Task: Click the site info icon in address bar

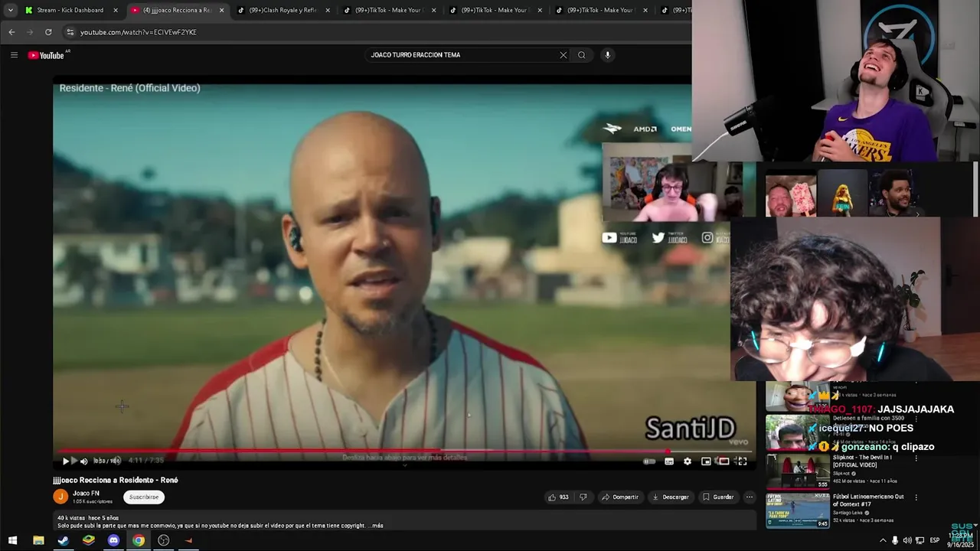Action: (x=70, y=32)
